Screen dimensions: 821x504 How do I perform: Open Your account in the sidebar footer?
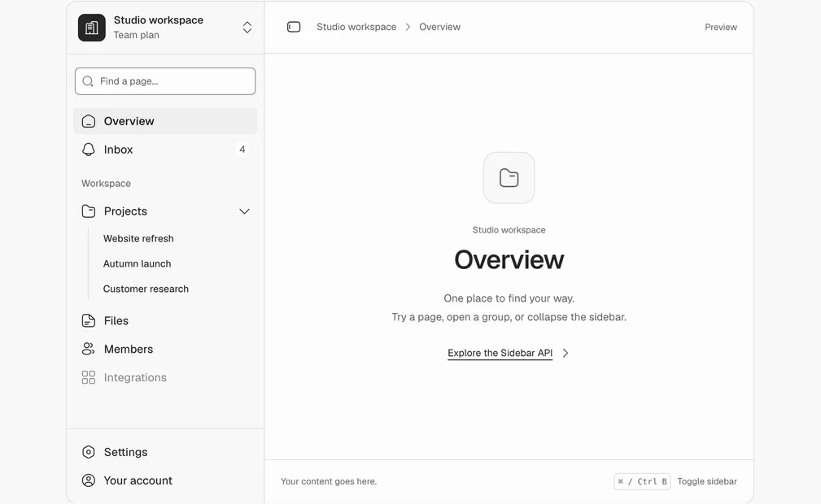point(165,480)
